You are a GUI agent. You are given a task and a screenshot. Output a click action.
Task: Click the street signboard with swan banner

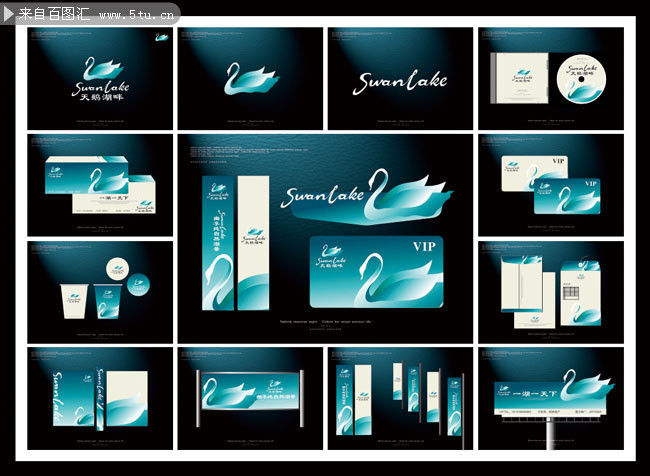pos(250,398)
